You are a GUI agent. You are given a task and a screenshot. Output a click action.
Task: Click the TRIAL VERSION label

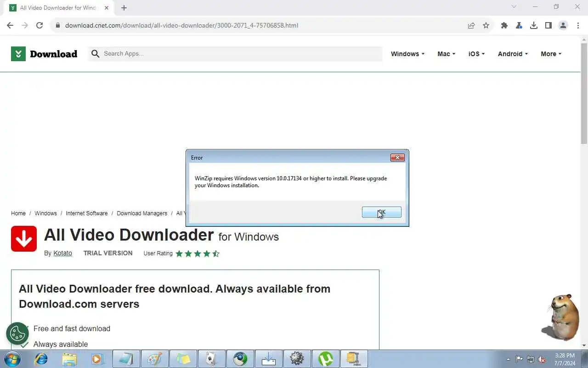pyautogui.click(x=108, y=253)
